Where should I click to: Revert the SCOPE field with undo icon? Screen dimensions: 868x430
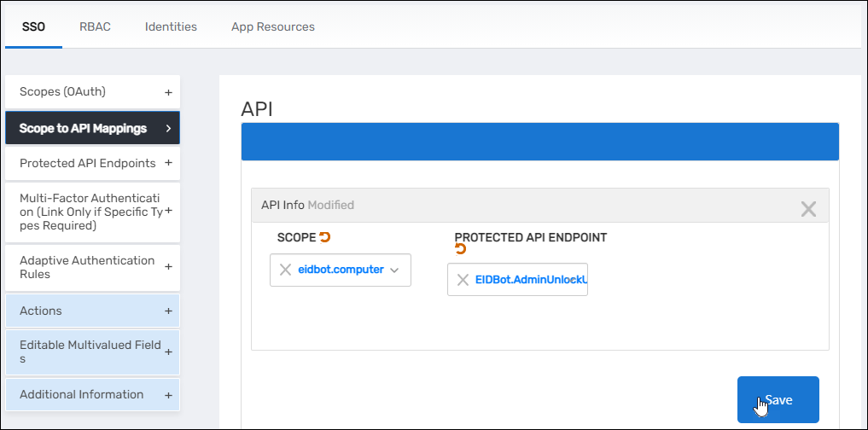pos(325,237)
